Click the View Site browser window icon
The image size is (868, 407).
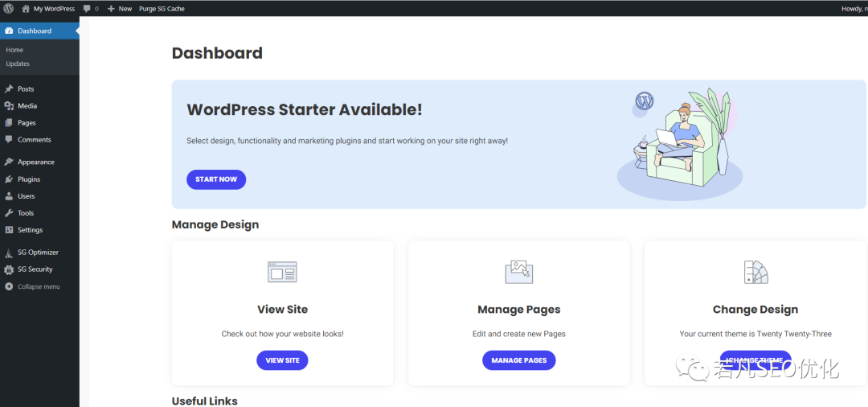click(x=282, y=272)
